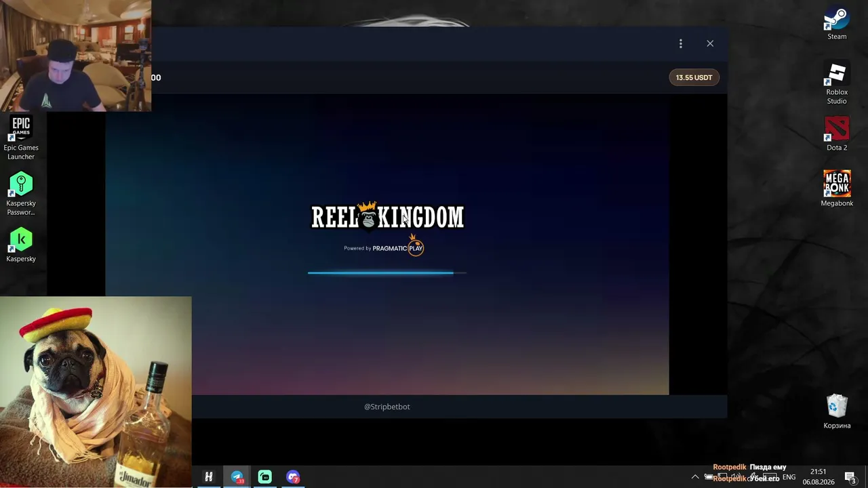868x488 pixels.
Task: Open the green app icon in the taskbar
Action: [264, 477]
